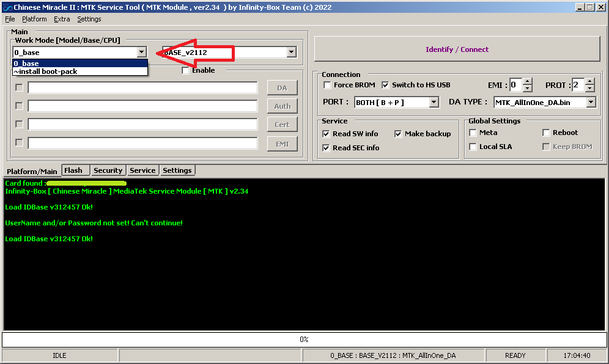Enable the Force BROM checkbox
This screenshot has width=609, height=364.
coord(327,85)
